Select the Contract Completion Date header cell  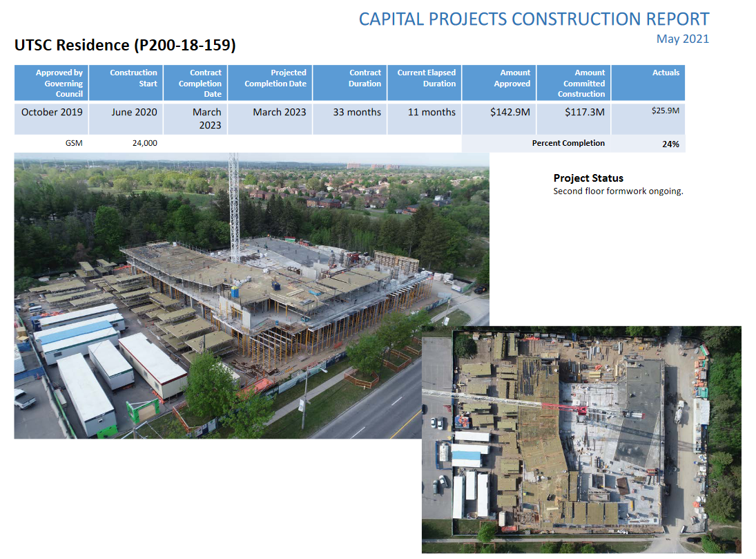[195, 83]
